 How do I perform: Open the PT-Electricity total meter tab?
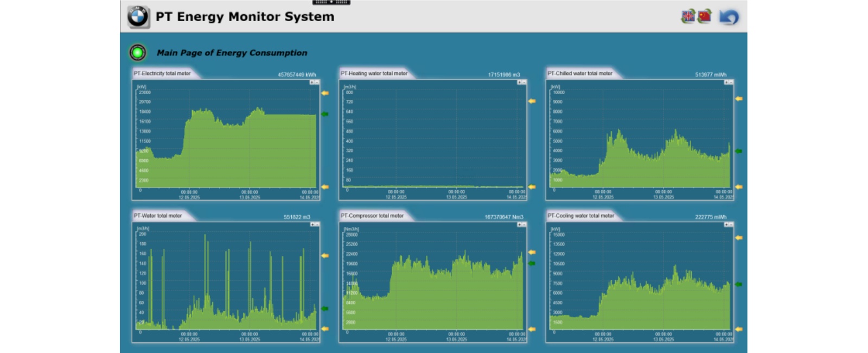point(162,73)
